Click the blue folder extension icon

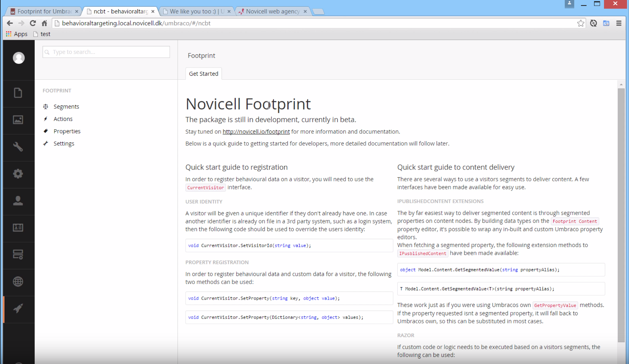606,23
